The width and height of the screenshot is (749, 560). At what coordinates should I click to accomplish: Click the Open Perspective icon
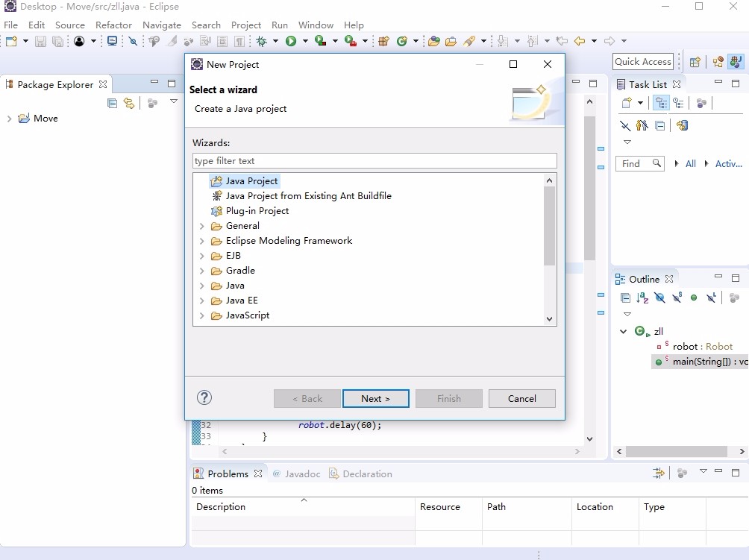(695, 62)
